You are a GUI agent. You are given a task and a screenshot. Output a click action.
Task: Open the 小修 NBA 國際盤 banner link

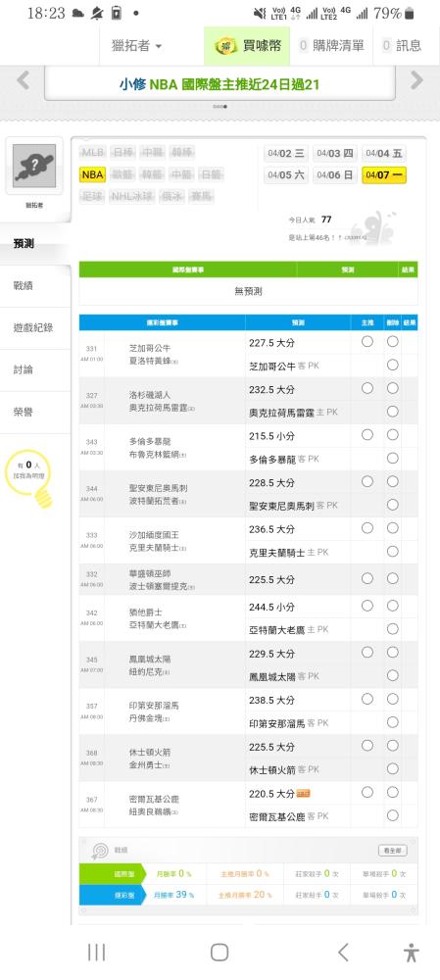click(220, 83)
